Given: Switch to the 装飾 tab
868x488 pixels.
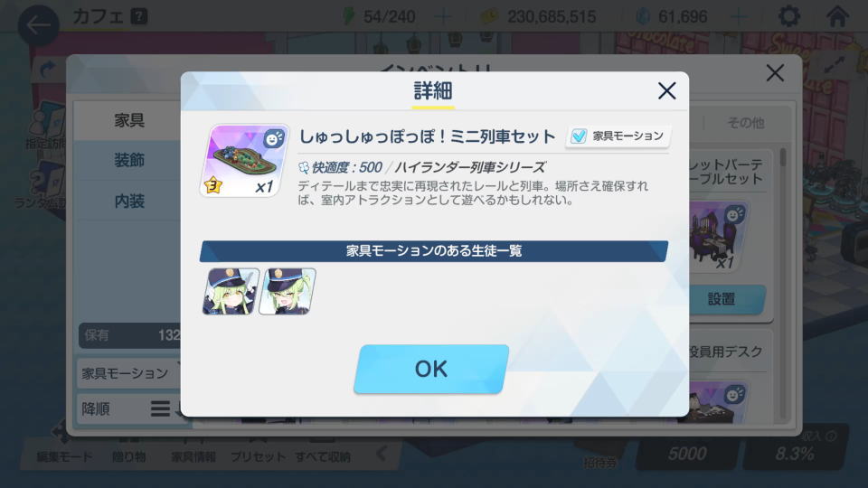Looking at the screenshot, I should (129, 161).
